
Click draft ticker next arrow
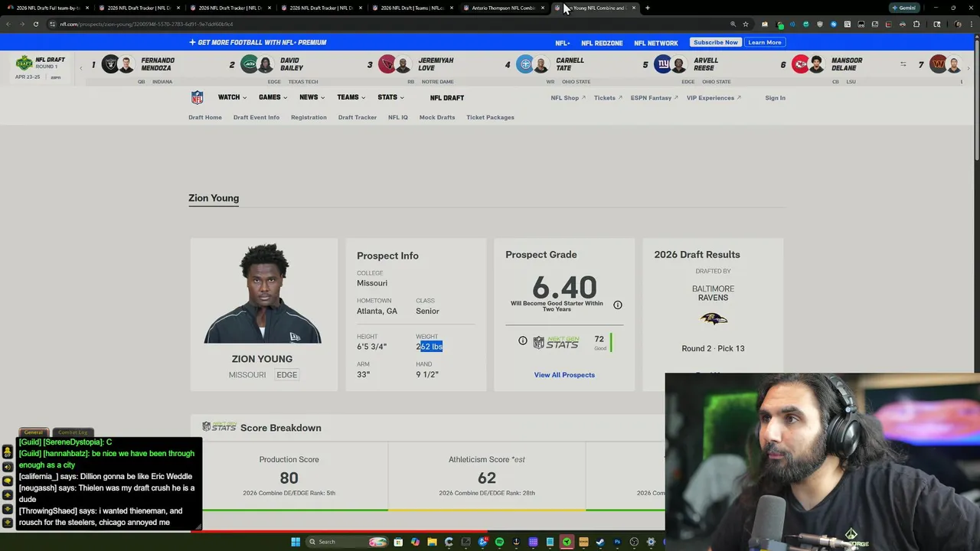pyautogui.click(x=969, y=69)
